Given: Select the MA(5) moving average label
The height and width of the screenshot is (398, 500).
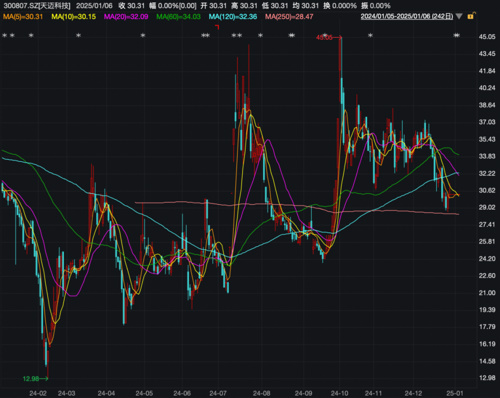Looking at the screenshot, I should 23,16.
